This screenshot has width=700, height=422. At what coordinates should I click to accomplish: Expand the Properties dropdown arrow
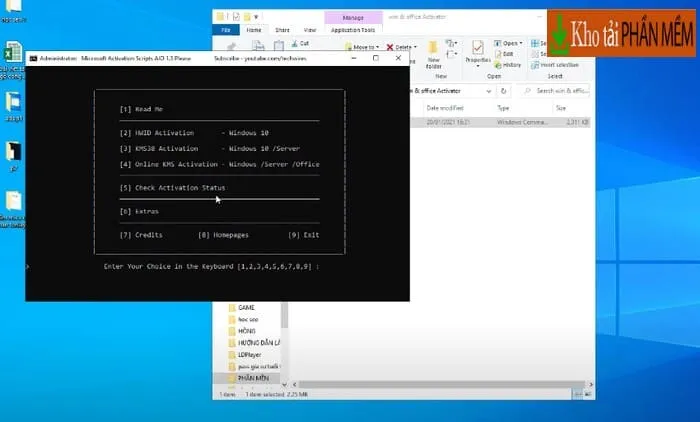(478, 67)
